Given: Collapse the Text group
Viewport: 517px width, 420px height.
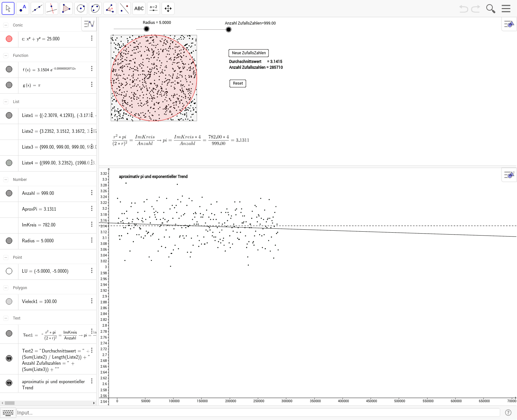Looking at the screenshot, I should (6, 318).
